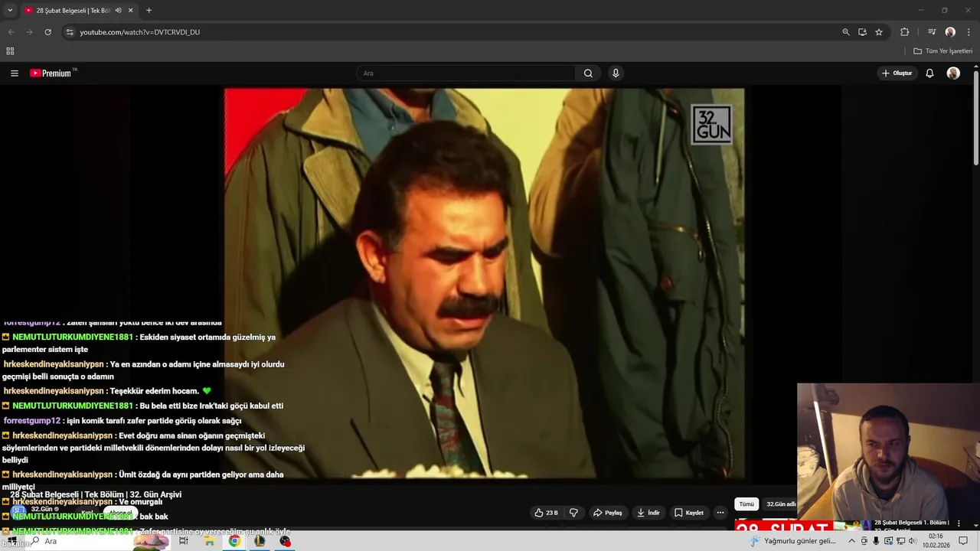Open League of Legends taskbar icon
Image resolution: width=980 pixels, height=551 pixels.
[260, 541]
